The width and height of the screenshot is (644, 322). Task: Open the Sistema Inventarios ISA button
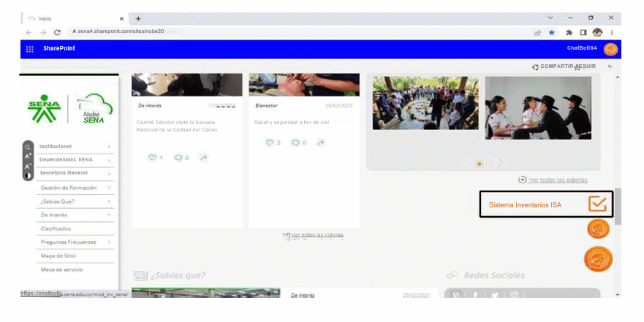pos(545,205)
